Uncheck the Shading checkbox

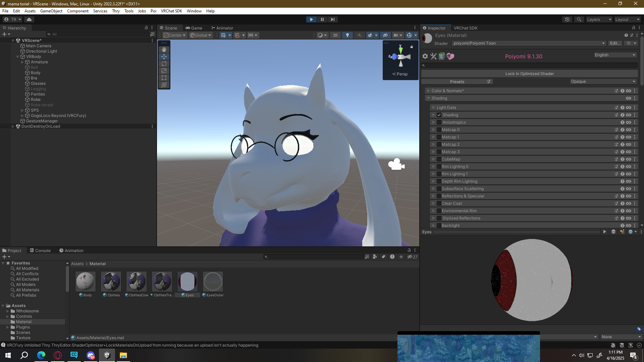click(439, 115)
